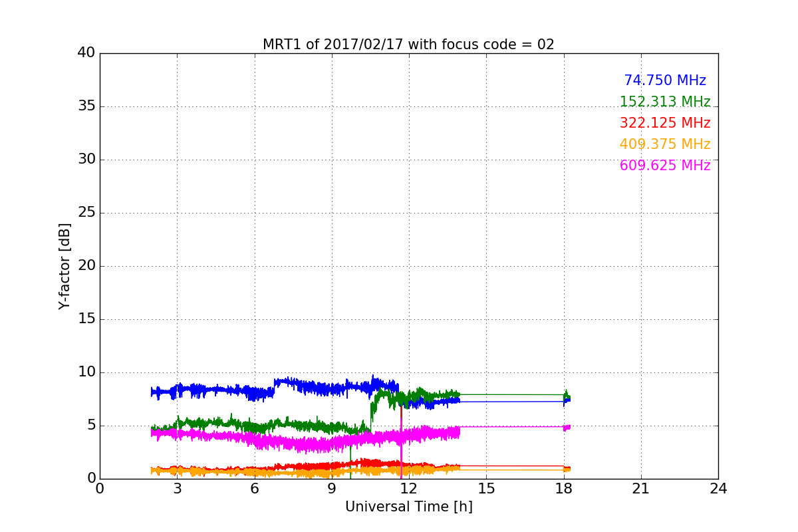Click y-axis tick label '35'

[86, 106]
